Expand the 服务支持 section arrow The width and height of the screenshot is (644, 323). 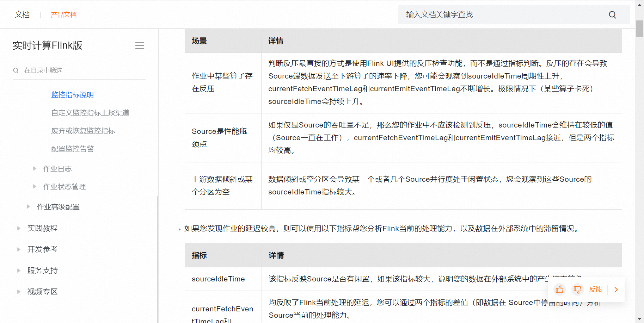(x=19, y=271)
